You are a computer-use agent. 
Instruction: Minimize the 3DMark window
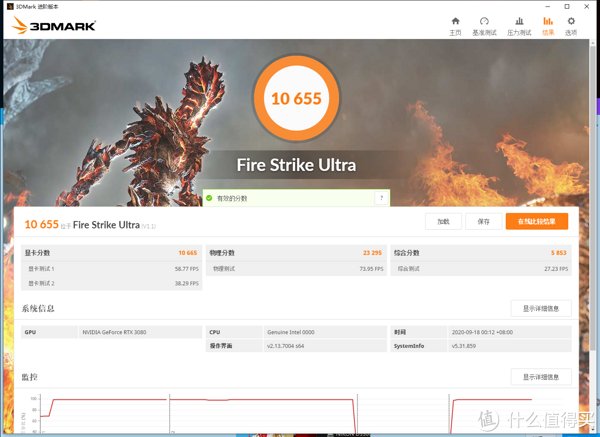point(548,7)
